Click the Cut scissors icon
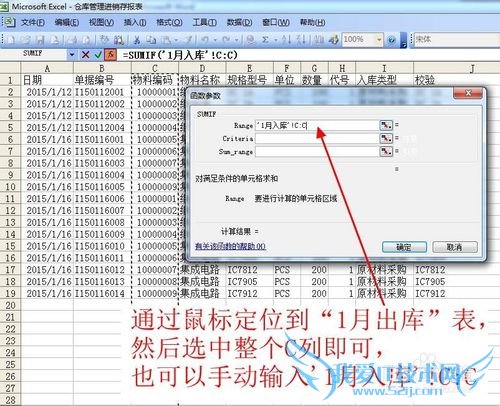Image resolution: width=500 pixels, height=406 pixels. point(137,40)
